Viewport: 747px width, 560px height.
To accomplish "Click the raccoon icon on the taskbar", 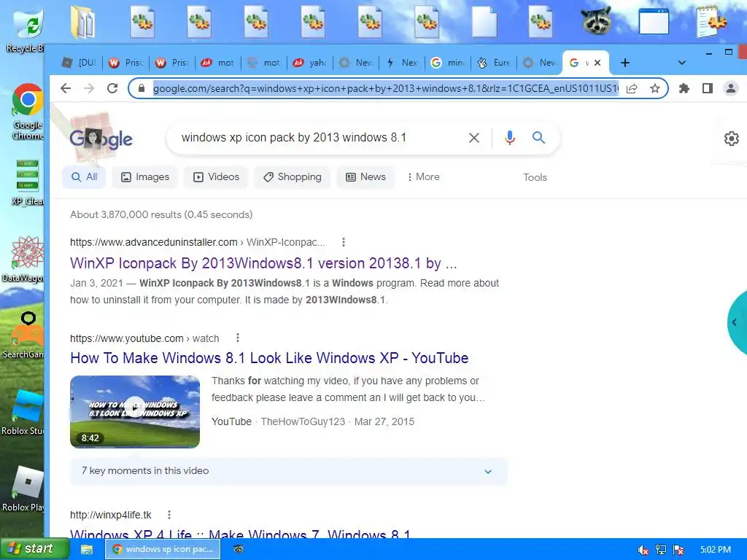I will coord(239,549).
